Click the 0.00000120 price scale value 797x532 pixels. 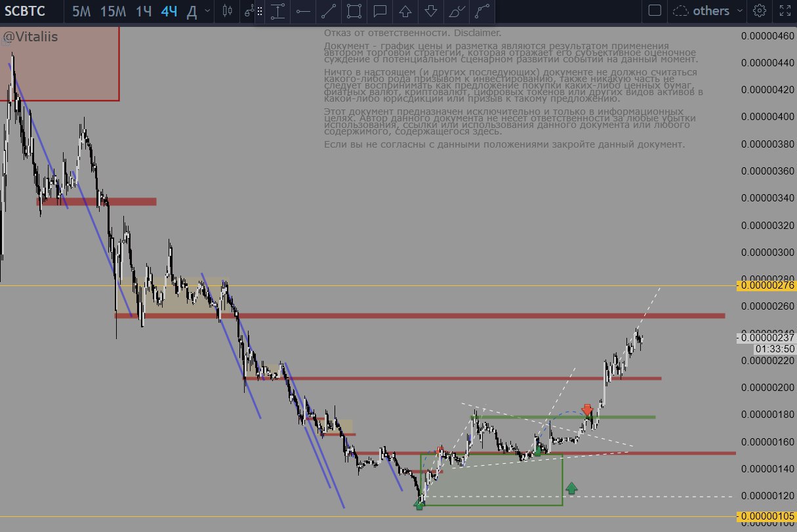[767, 495]
